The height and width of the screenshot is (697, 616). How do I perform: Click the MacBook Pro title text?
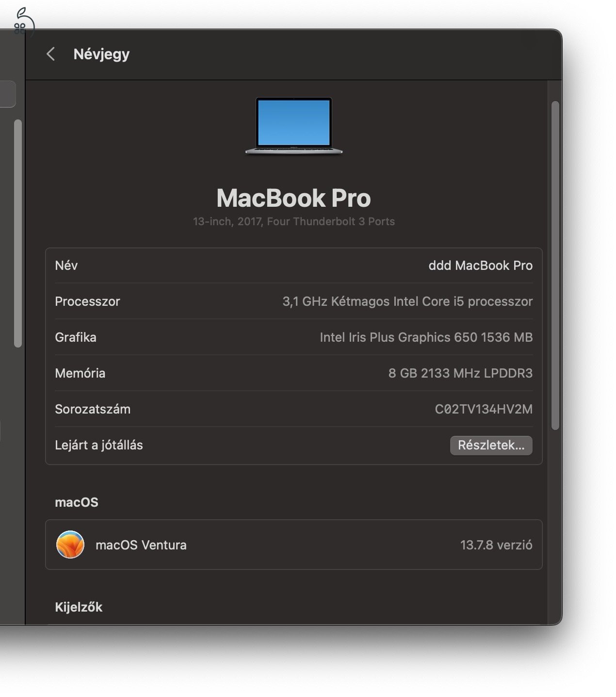point(293,198)
